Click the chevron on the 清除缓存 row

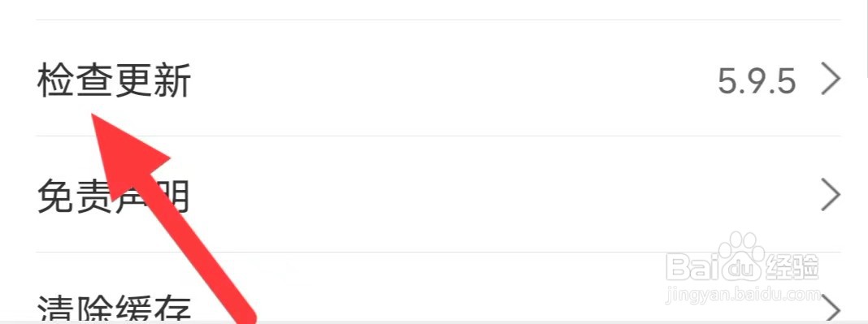click(831, 308)
